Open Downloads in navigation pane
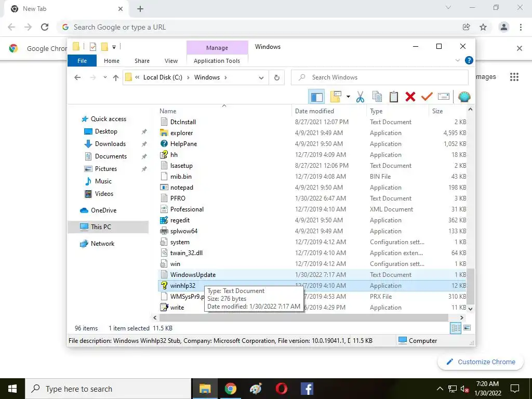This screenshot has width=532, height=399. 110,144
